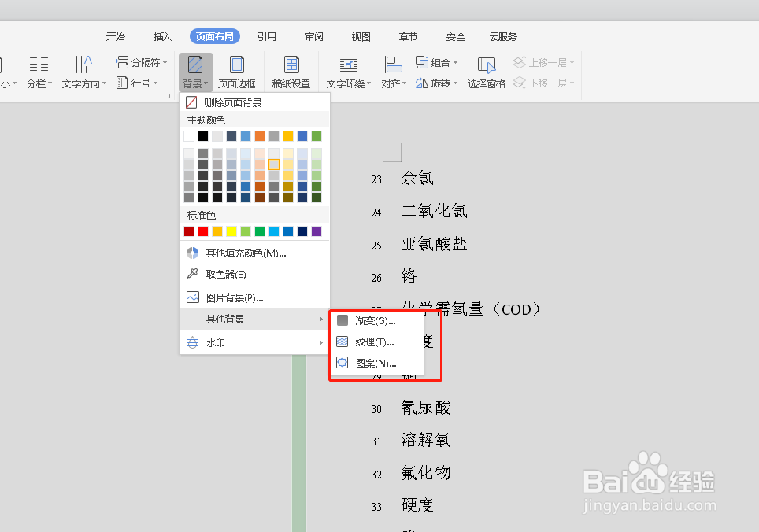Pick the yellow standard color swatch
This screenshot has width=759, height=532.
(x=231, y=231)
